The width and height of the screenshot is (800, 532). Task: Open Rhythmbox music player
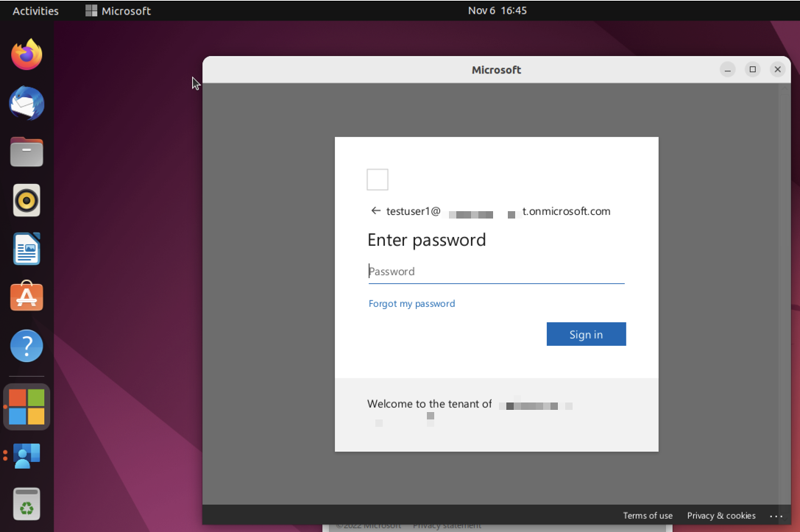click(x=27, y=200)
